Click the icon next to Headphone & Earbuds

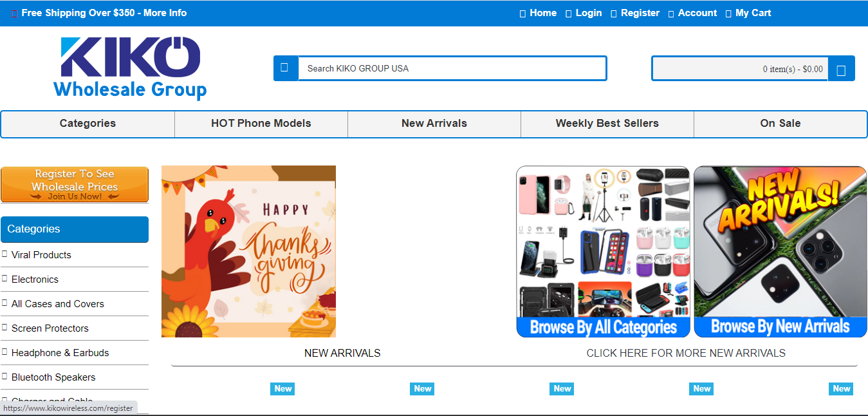[5, 352]
